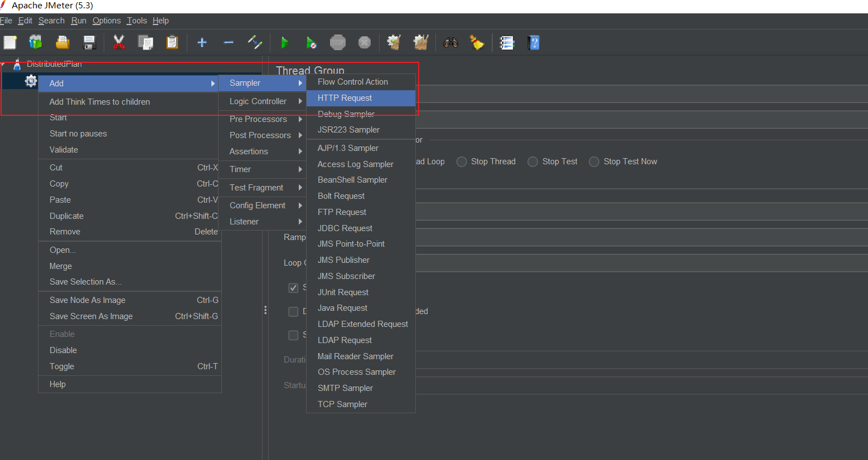Open the Run menu
Screen dimensions: 868x460
[x=79, y=21]
